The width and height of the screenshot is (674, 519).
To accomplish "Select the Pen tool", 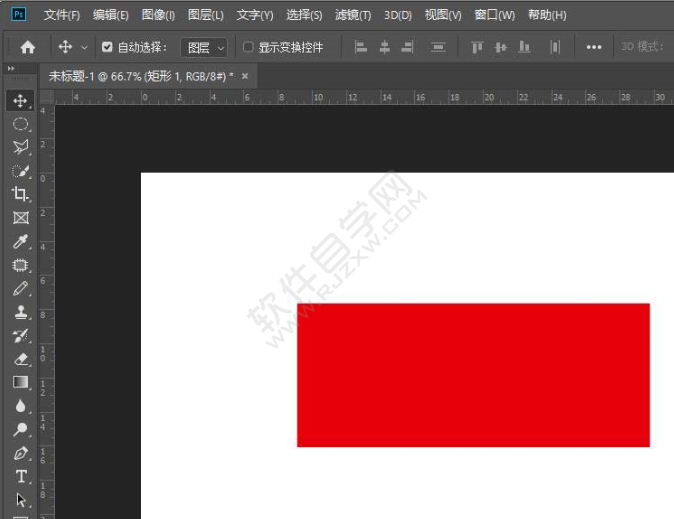I will point(20,453).
